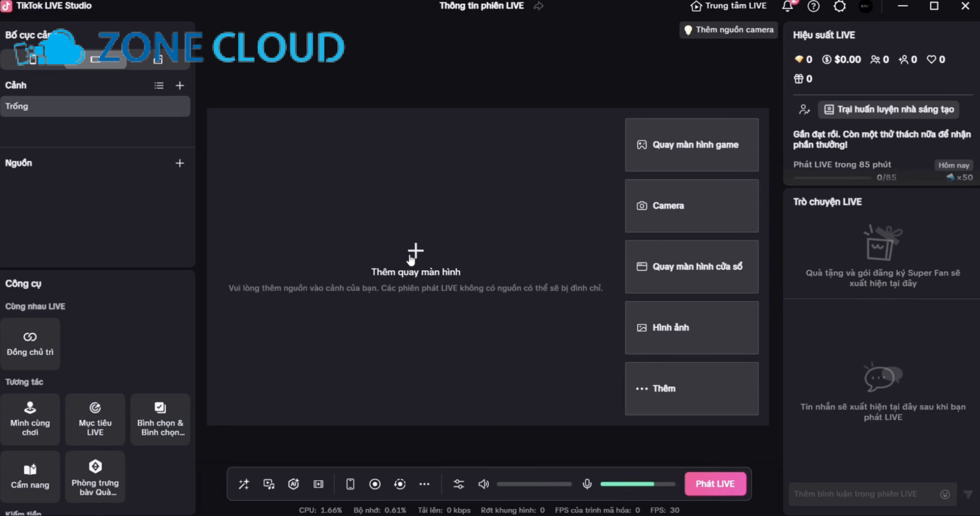Open the Cẩm nang tool
Viewport: 980px width, 516px height.
click(x=30, y=477)
